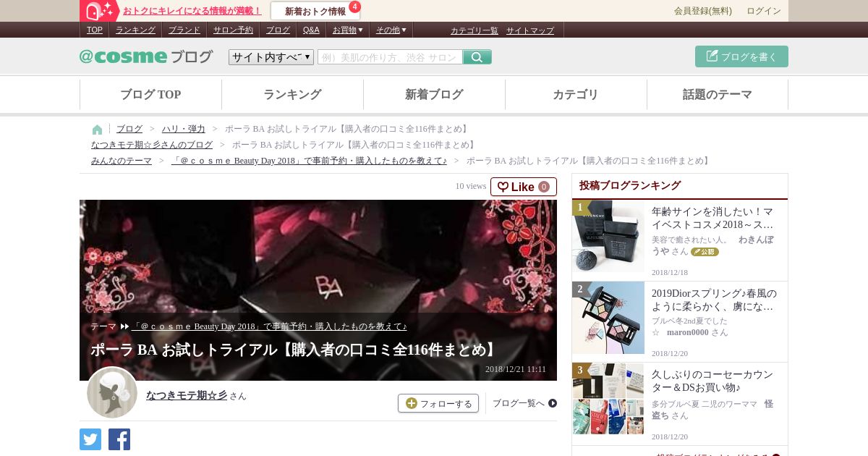Open 久しぶりのコーセーカウンター ranking article
The image size is (868, 456).
pyautogui.click(x=712, y=381)
